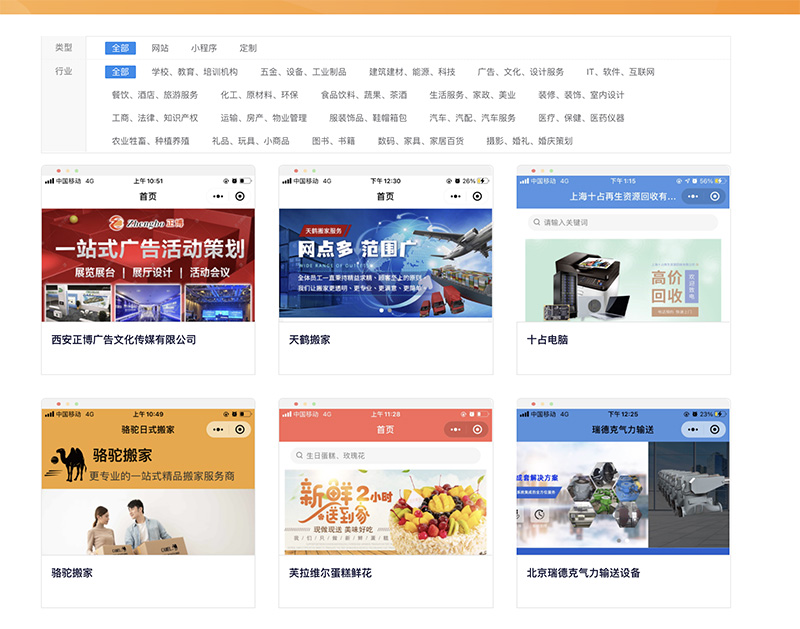The height and width of the screenshot is (629, 800).
Task: Choose 图书、书籍 industry
Action: (333, 141)
